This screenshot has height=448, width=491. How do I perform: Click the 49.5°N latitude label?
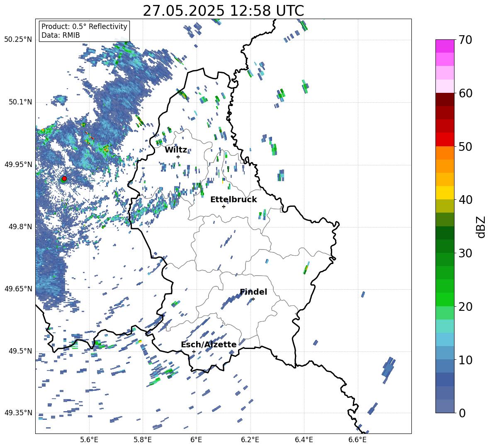[20, 351]
